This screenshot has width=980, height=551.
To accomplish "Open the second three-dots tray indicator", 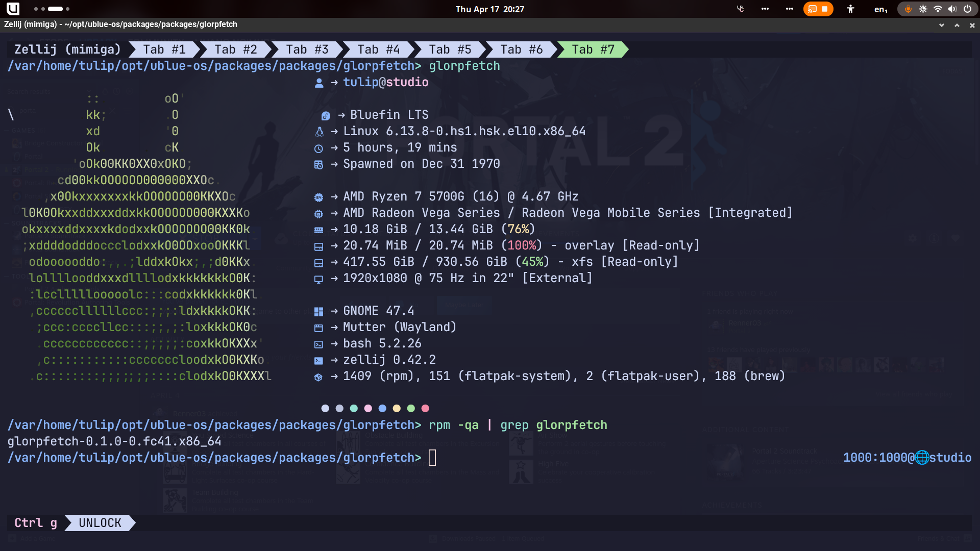I will point(790,9).
